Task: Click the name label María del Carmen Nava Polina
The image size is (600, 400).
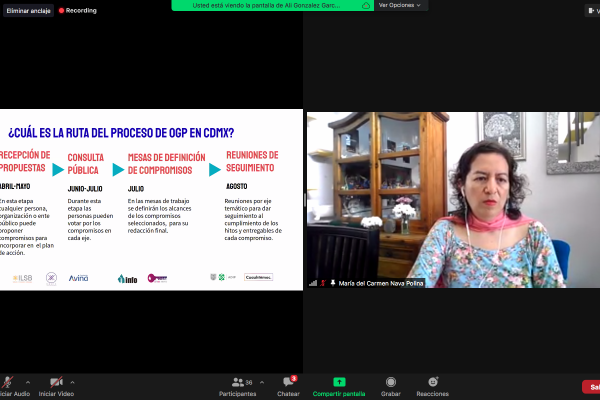Action: coord(381,283)
